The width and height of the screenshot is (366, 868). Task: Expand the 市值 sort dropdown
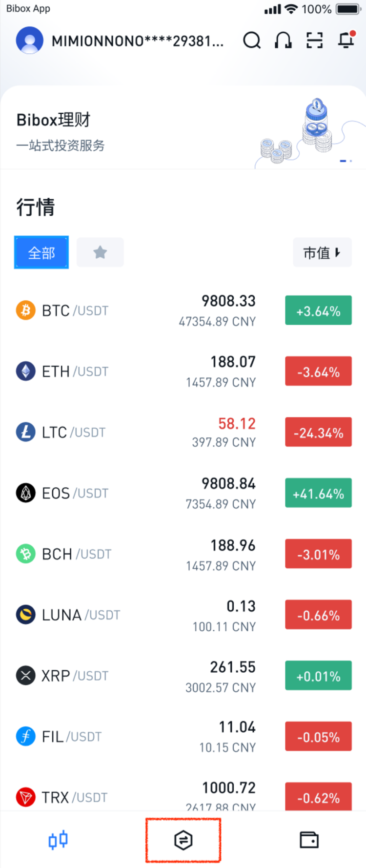point(322,252)
